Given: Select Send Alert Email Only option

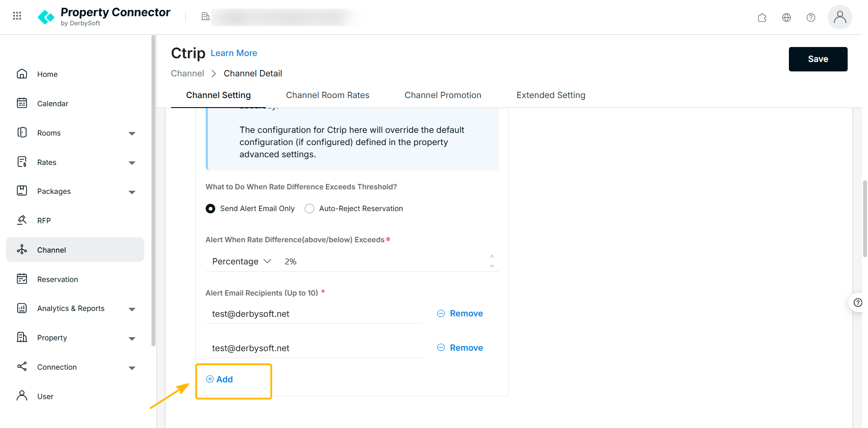Looking at the screenshot, I should pyautogui.click(x=210, y=208).
